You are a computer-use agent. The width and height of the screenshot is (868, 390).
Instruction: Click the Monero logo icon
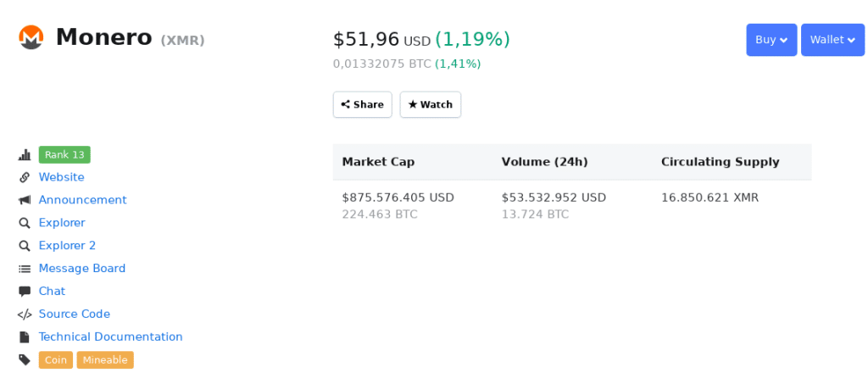(31, 37)
